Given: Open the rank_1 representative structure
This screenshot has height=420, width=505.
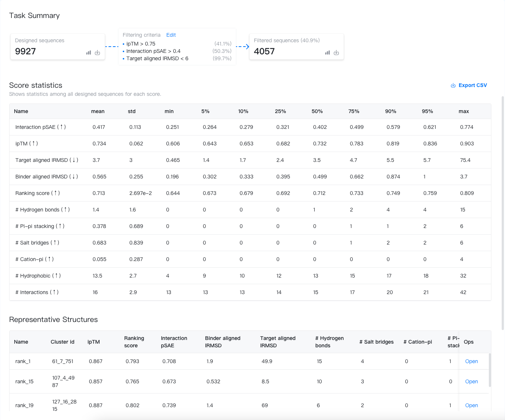Looking at the screenshot, I should (x=472, y=361).
